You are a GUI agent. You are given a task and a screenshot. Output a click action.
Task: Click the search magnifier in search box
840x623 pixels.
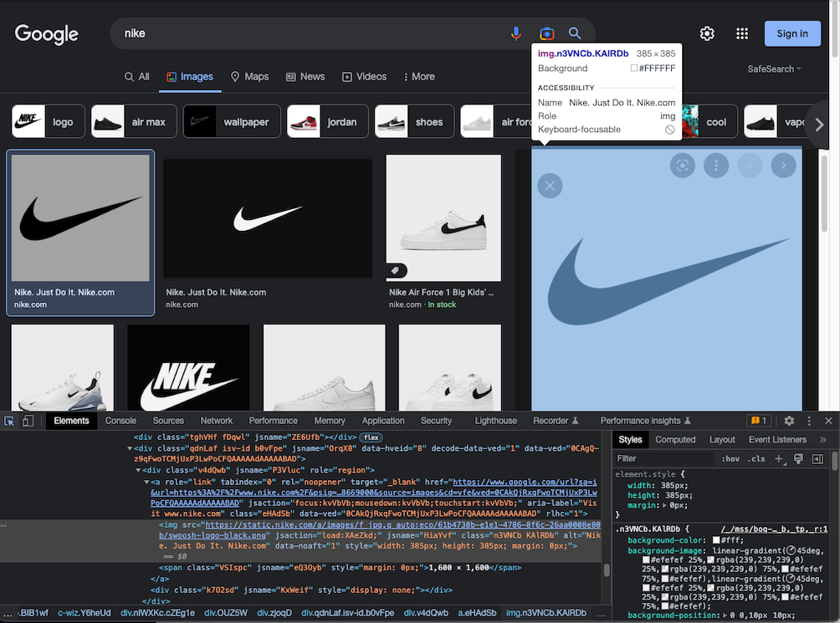575,33
